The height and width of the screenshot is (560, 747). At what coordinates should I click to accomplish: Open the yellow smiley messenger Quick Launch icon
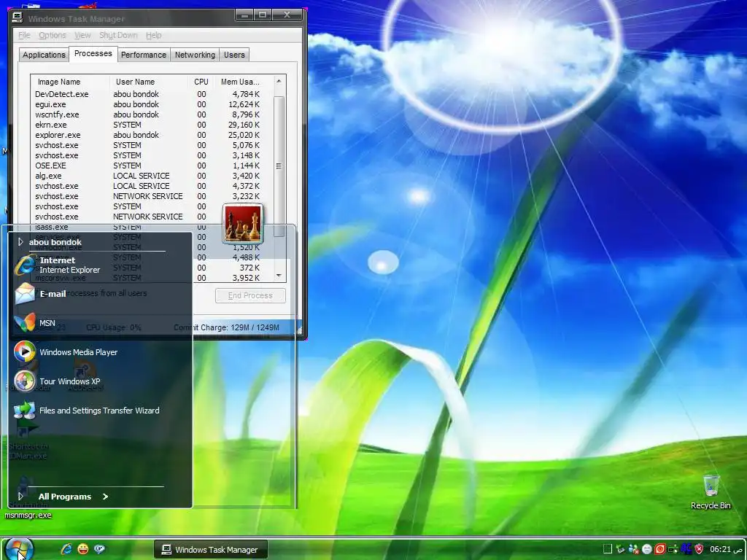[83, 549]
